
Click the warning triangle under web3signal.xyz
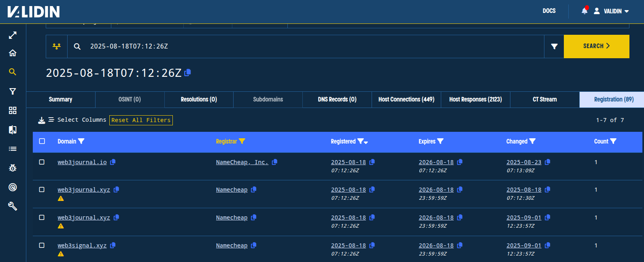(x=61, y=254)
